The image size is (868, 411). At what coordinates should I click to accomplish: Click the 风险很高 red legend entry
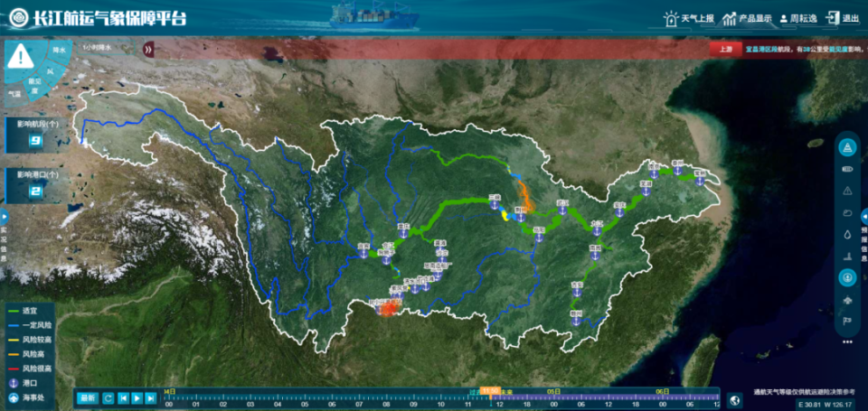[x=29, y=368]
